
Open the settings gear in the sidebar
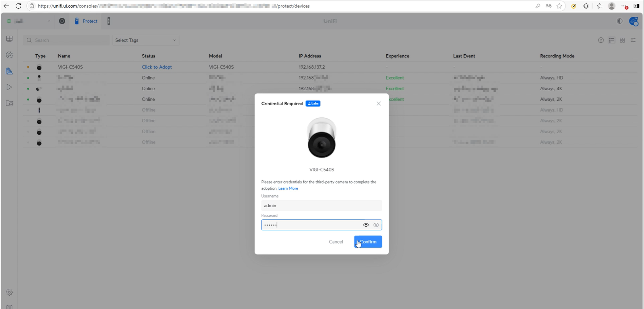(9, 292)
